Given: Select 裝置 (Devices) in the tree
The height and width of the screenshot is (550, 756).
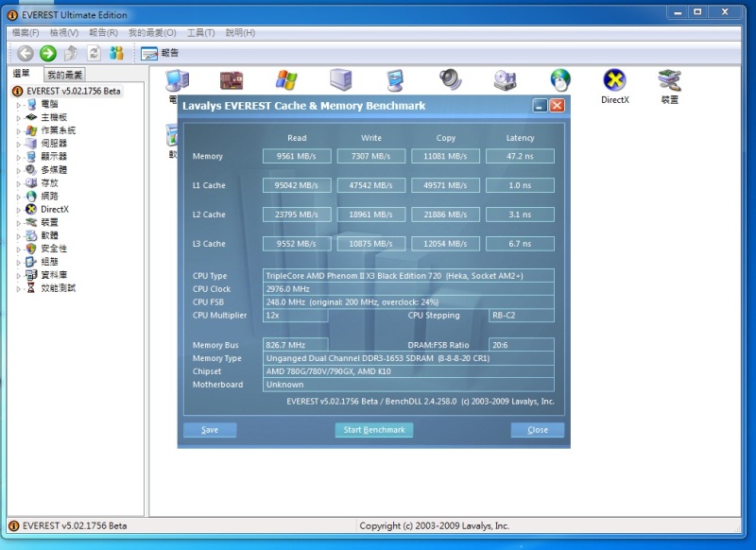Looking at the screenshot, I should click(49, 222).
